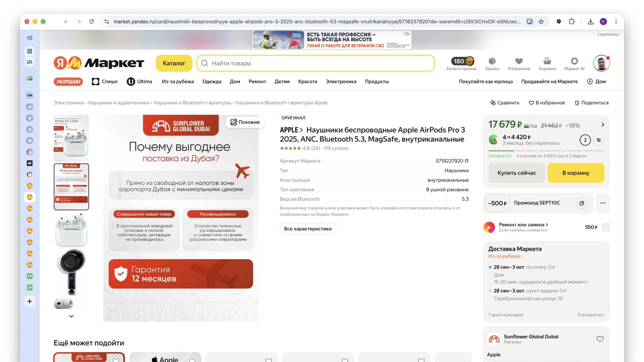Add the product В избранное
This screenshot has height=362, width=644.
[547, 103]
